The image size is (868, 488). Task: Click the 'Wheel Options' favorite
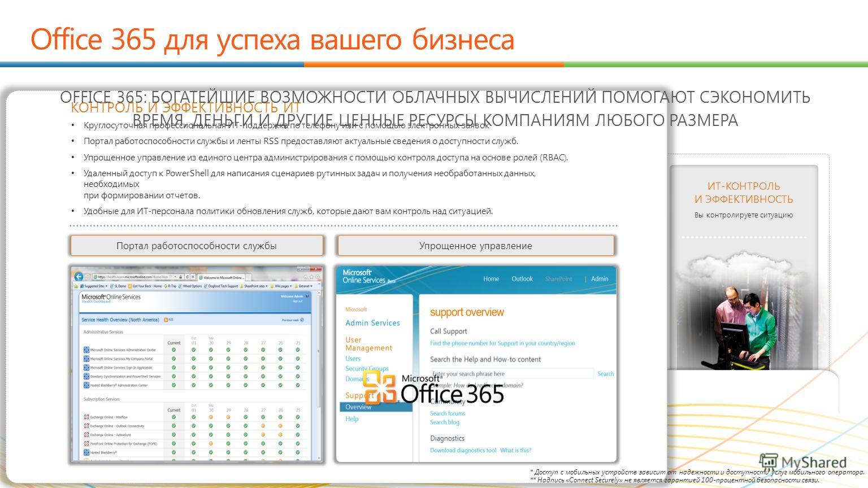click(x=190, y=286)
